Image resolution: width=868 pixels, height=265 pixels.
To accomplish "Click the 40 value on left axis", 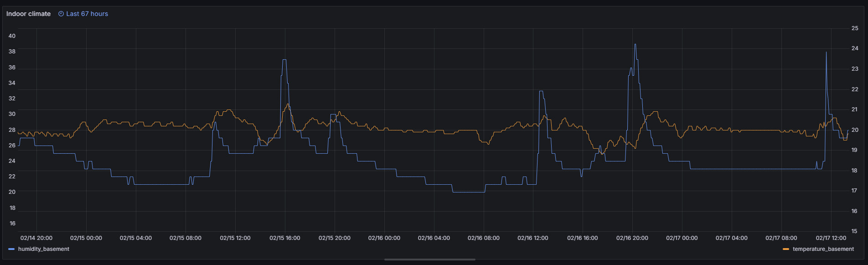I will point(12,36).
